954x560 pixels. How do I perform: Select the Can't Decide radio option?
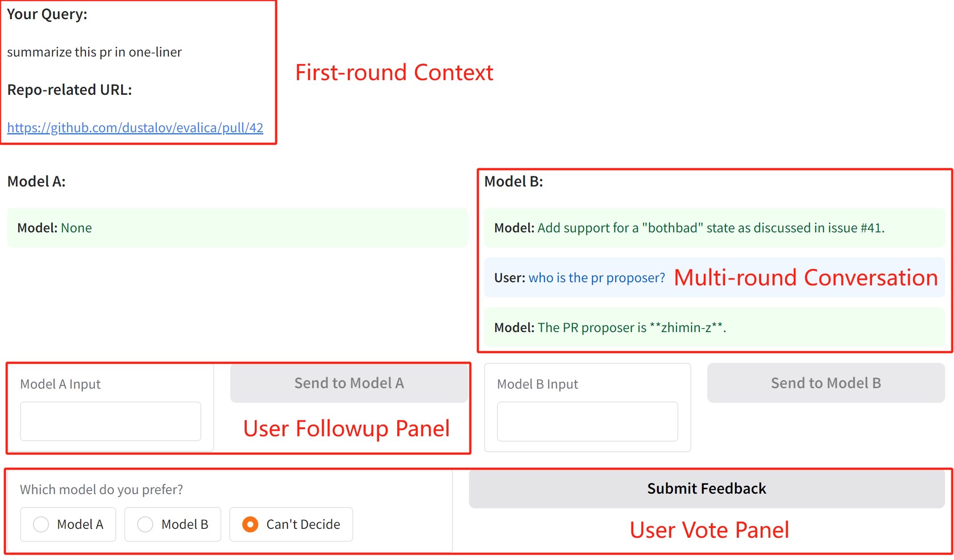coord(250,524)
